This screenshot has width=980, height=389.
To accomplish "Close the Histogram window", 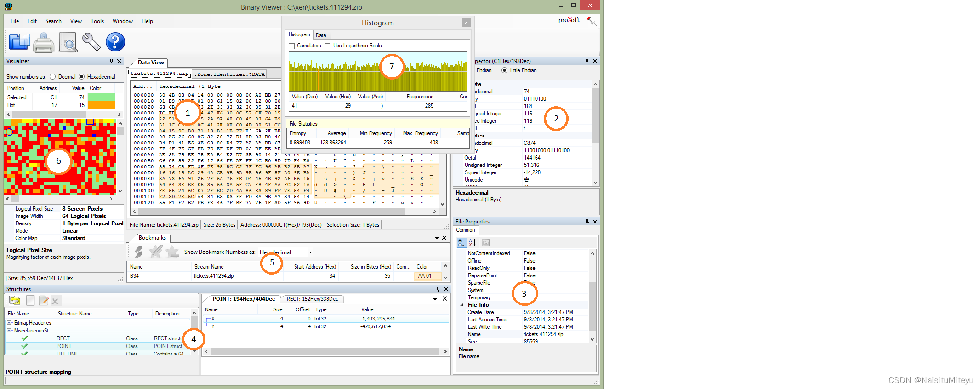I will click(x=466, y=23).
